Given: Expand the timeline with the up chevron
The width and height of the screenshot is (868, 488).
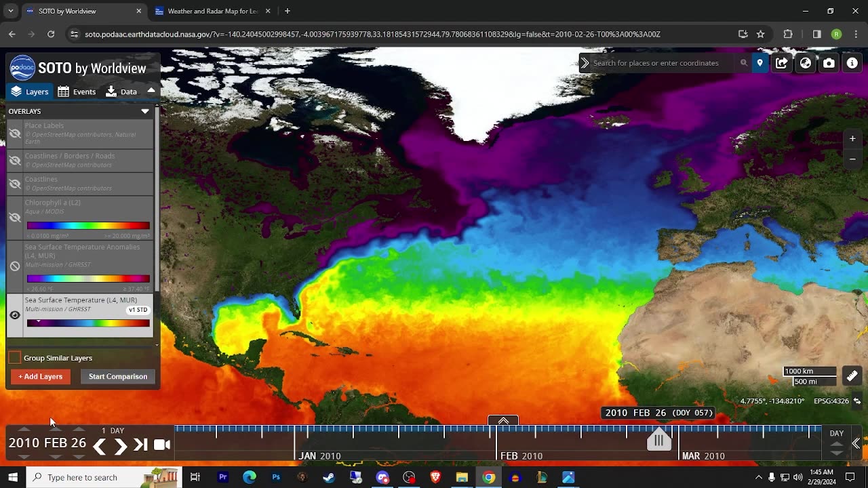Looking at the screenshot, I should 503,421.
